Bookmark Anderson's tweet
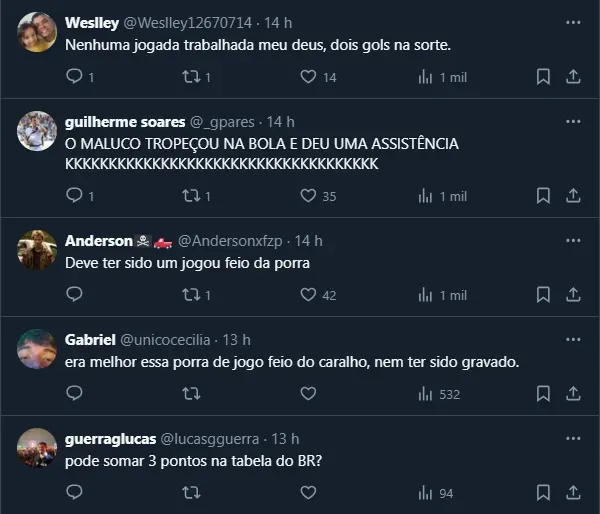Screen dimensions: 600x514 [x=543, y=295]
